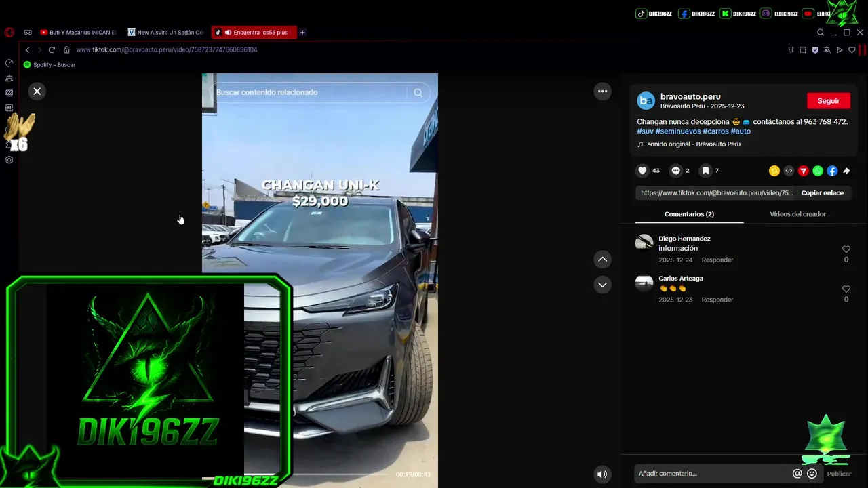Switch to Buti Y Macarius YouTube tab
The height and width of the screenshot is (488, 868).
point(78,32)
